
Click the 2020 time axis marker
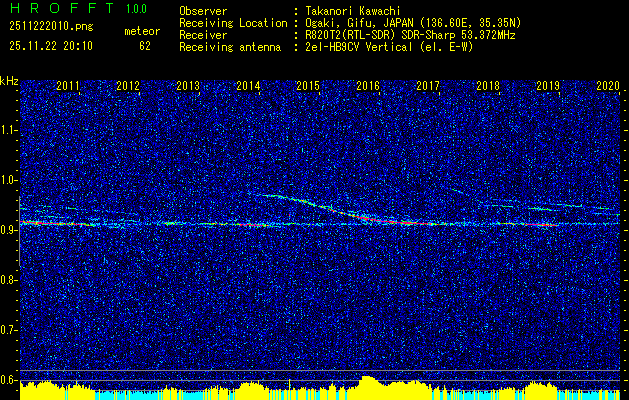click(608, 85)
